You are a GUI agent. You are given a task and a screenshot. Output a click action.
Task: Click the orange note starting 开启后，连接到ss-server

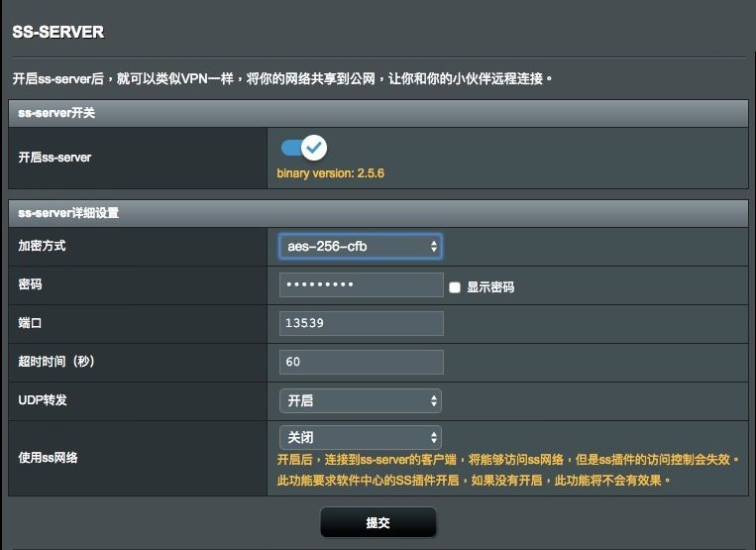[508, 460]
